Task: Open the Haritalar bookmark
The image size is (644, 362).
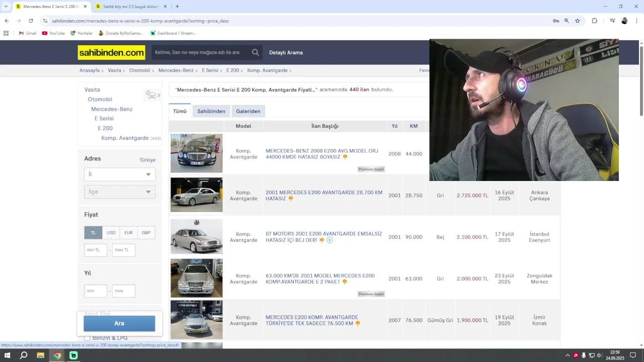Action: (82, 33)
